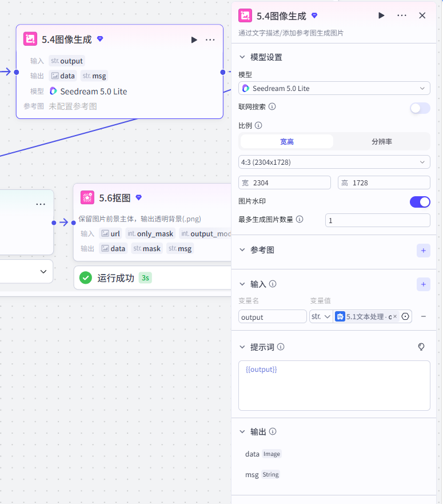Turn off the 图片水印 switch
The width and height of the screenshot is (443, 504).
[420, 202]
